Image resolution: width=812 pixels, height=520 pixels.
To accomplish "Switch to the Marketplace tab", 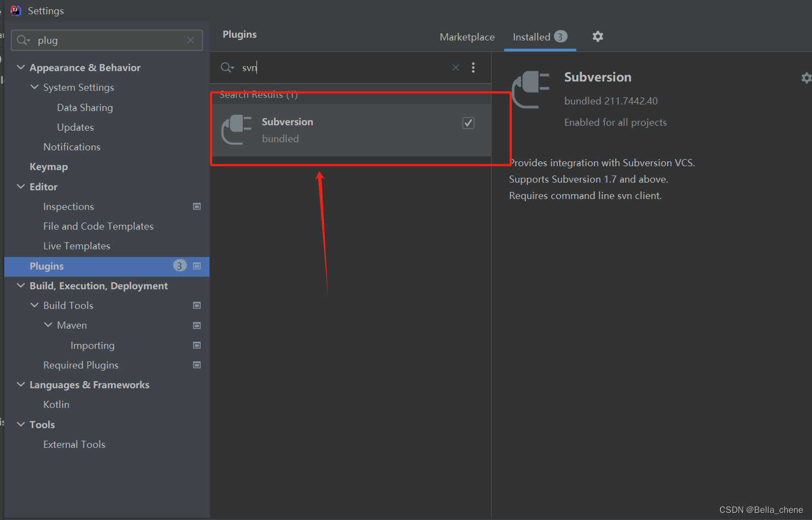I will pos(467,37).
